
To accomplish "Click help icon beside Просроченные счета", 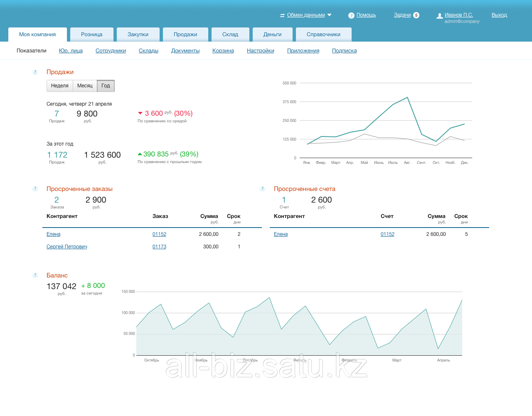I will pos(262,188).
